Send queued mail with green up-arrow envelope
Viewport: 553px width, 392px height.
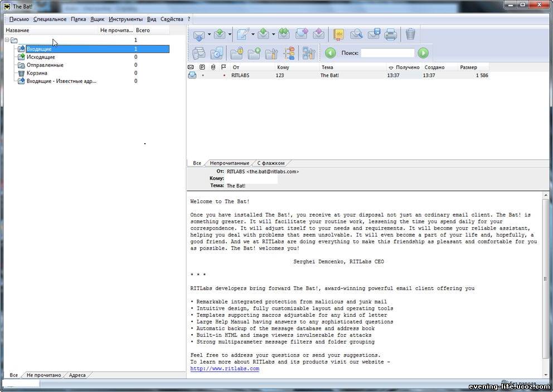coord(220,34)
